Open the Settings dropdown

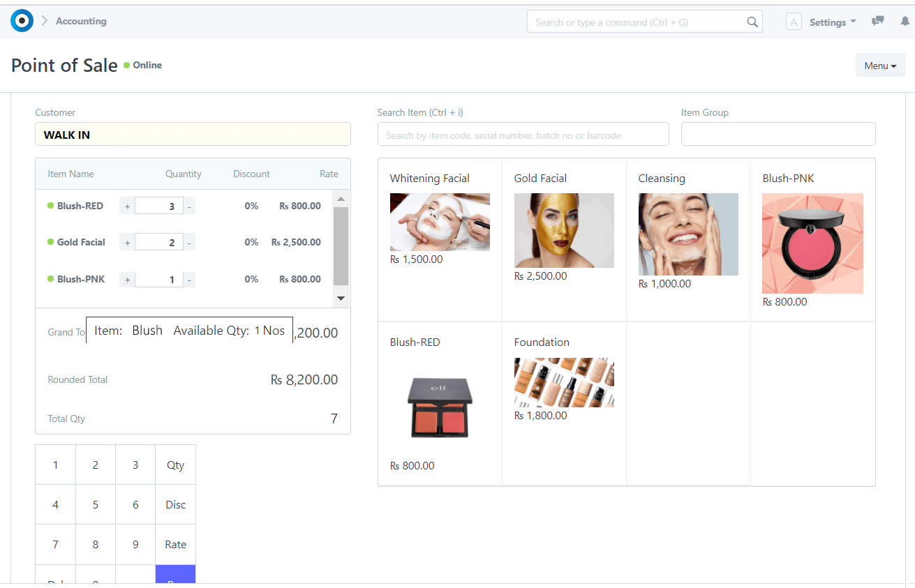point(832,22)
